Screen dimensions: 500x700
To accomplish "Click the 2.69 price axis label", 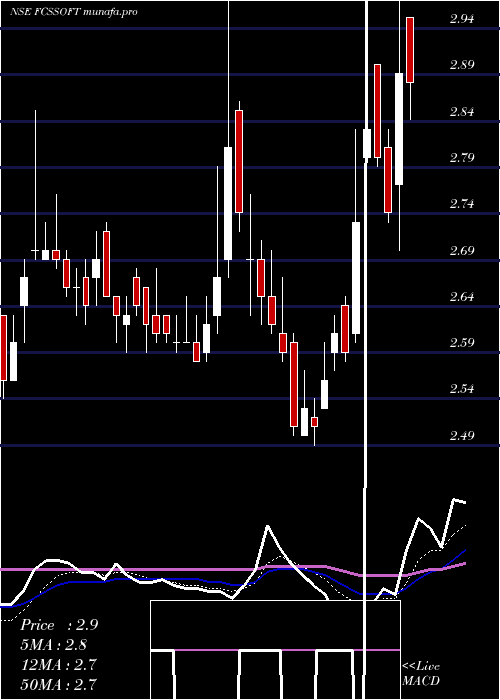I will pos(462,250).
